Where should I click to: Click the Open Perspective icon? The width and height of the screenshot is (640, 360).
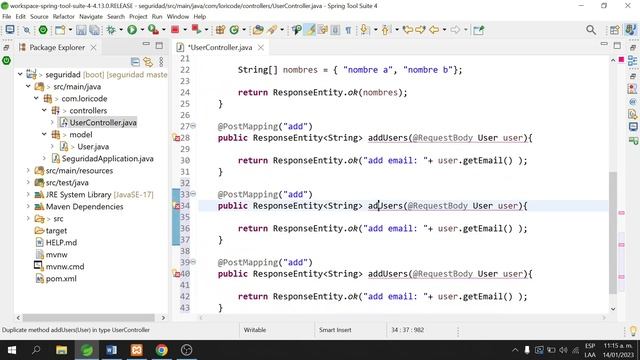click(614, 30)
